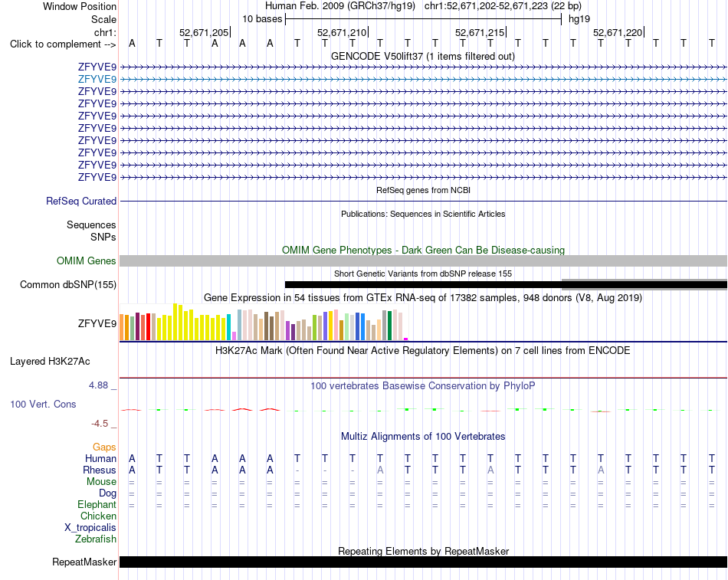Click the cyan bar in GTEx expression chart
Viewport: 728px width, 580px height.
[228, 327]
